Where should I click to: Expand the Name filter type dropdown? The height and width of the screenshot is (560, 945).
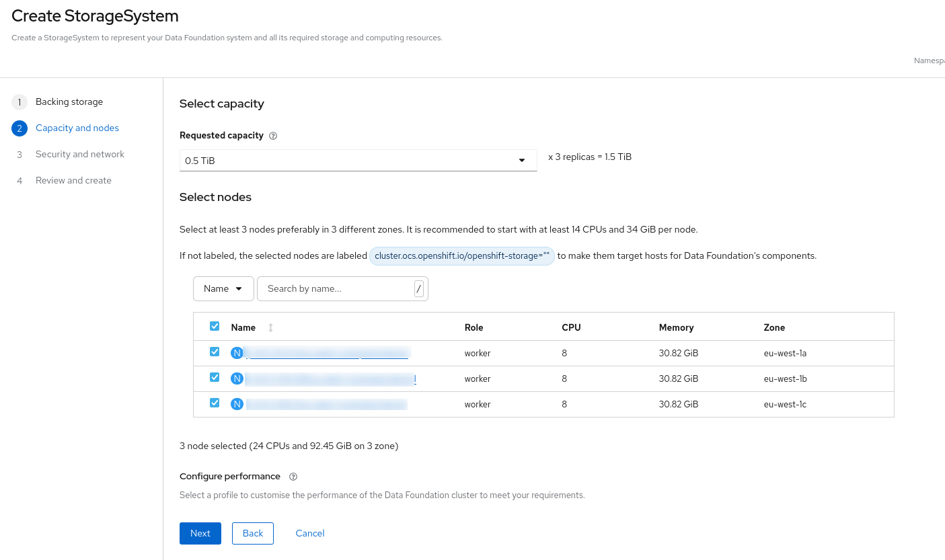223,288
